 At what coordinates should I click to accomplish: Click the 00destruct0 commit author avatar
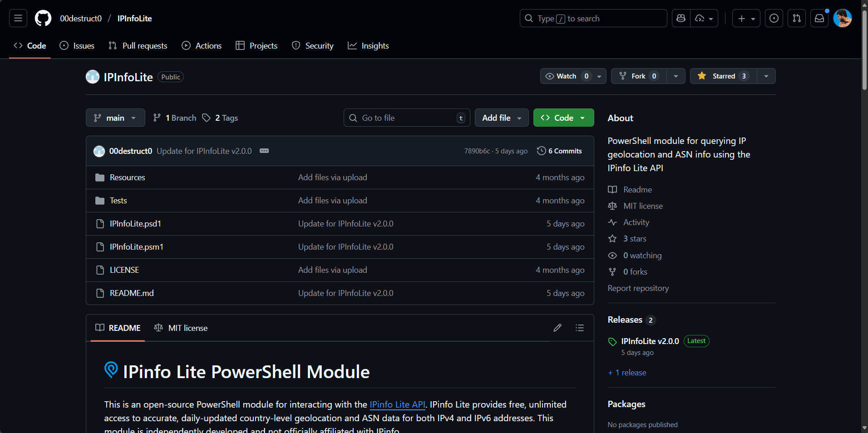coord(99,151)
